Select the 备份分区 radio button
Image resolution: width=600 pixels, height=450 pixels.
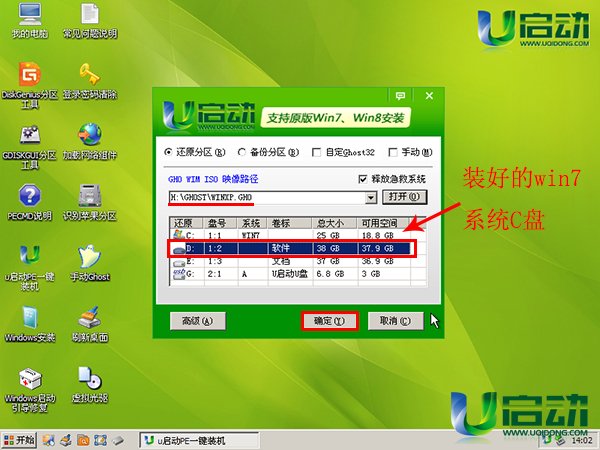tap(242, 153)
